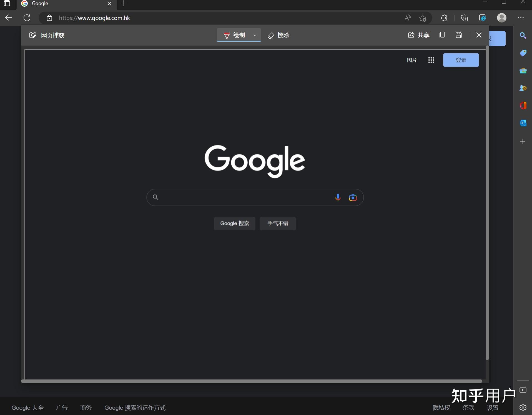532x415 pixels.
Task: Open the user profile avatar
Action: click(x=502, y=18)
